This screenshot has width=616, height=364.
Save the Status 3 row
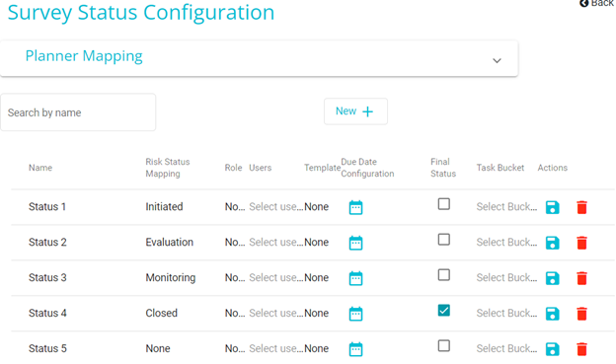(553, 277)
